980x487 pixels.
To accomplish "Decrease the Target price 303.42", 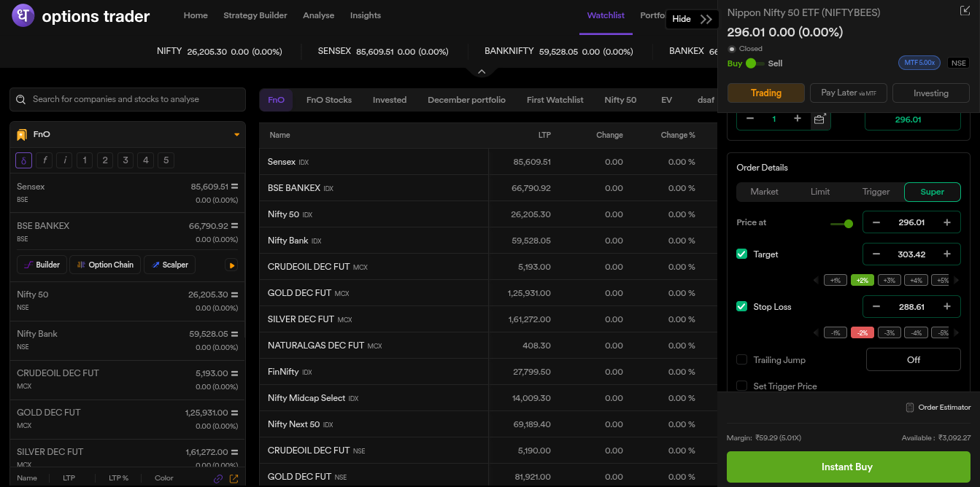I will 876,254.
